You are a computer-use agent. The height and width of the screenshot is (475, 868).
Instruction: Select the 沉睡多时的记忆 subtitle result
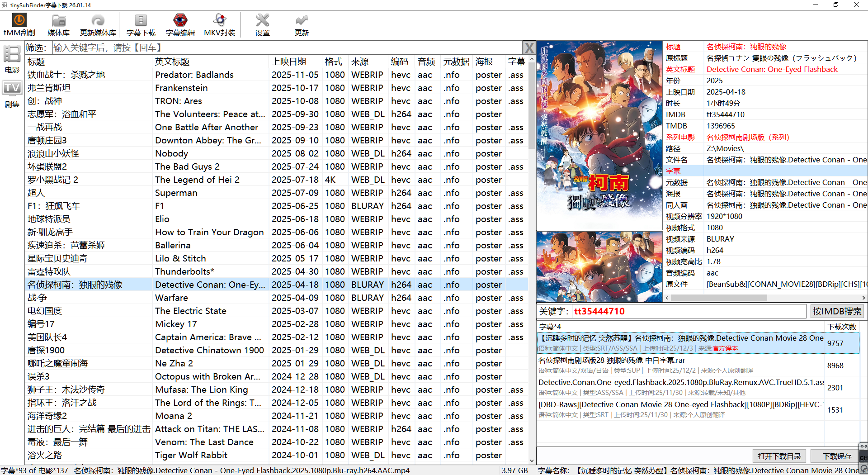coord(698,343)
